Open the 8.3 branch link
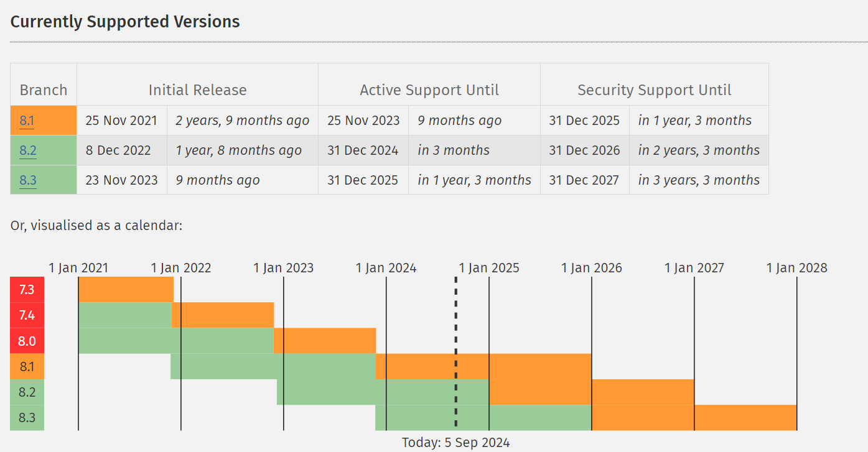This screenshot has height=452, width=868. point(28,180)
